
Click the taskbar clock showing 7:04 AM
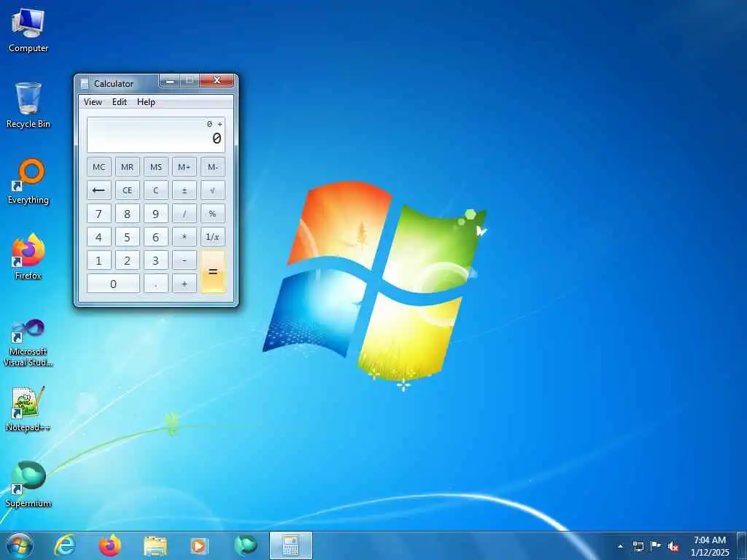click(x=710, y=545)
